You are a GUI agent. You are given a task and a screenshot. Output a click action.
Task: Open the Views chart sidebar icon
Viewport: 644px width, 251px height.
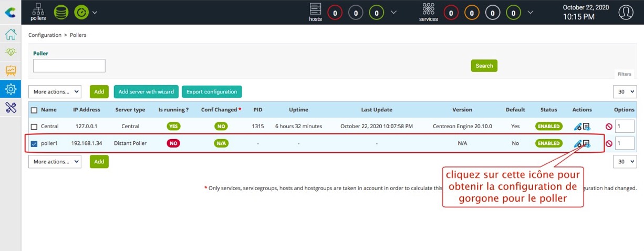coord(11,71)
